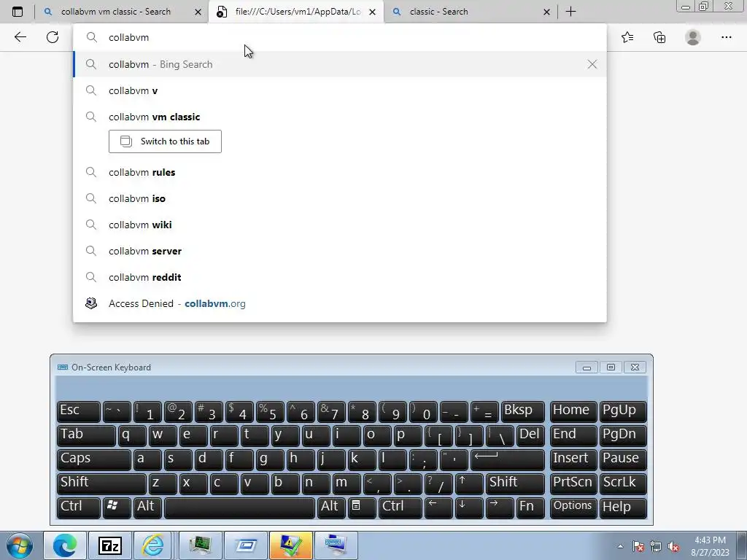Choose the collabvm - Bing Search suggestion
This screenshot has height=560, width=747.
[340, 64]
